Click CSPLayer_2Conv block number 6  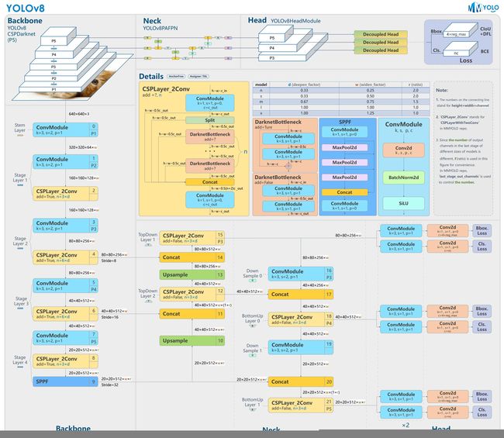65,314
